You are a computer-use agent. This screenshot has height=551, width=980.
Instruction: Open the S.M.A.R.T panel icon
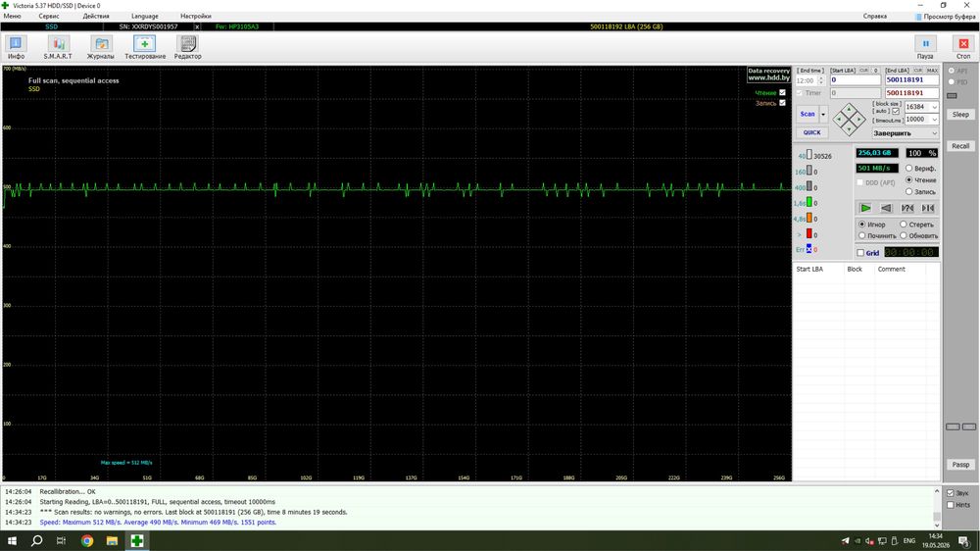click(58, 44)
